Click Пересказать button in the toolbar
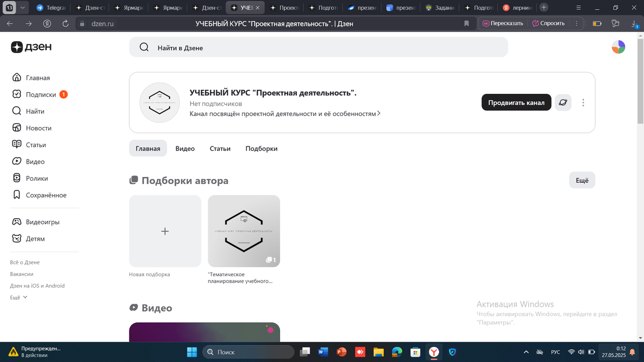Viewport: 644px width, 362px height. pos(502,24)
